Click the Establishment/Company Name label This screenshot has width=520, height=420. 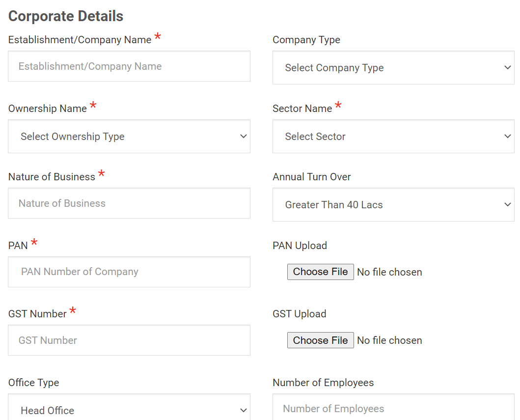coord(80,40)
